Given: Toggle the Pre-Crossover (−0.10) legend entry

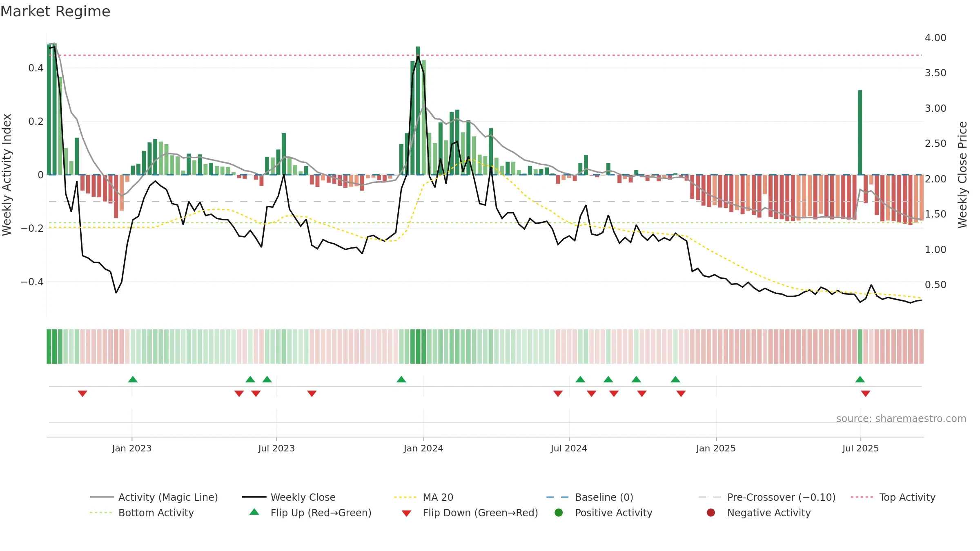Looking at the screenshot, I should click(x=767, y=497).
